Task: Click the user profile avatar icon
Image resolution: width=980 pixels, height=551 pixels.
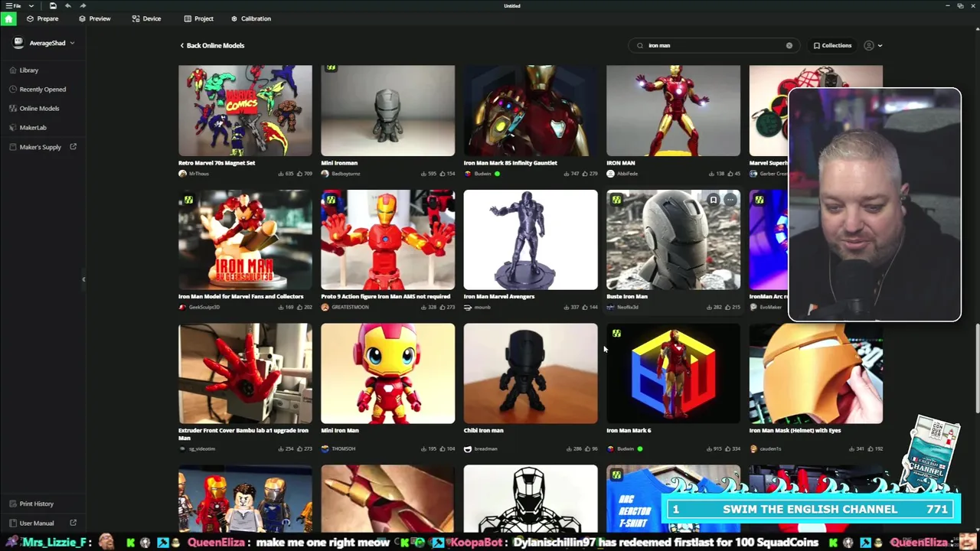Action: tap(868, 45)
